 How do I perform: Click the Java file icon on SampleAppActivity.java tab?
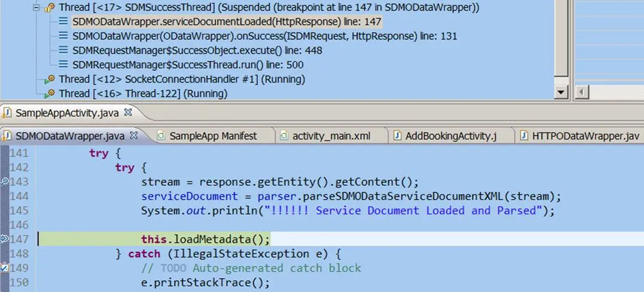tap(7, 113)
